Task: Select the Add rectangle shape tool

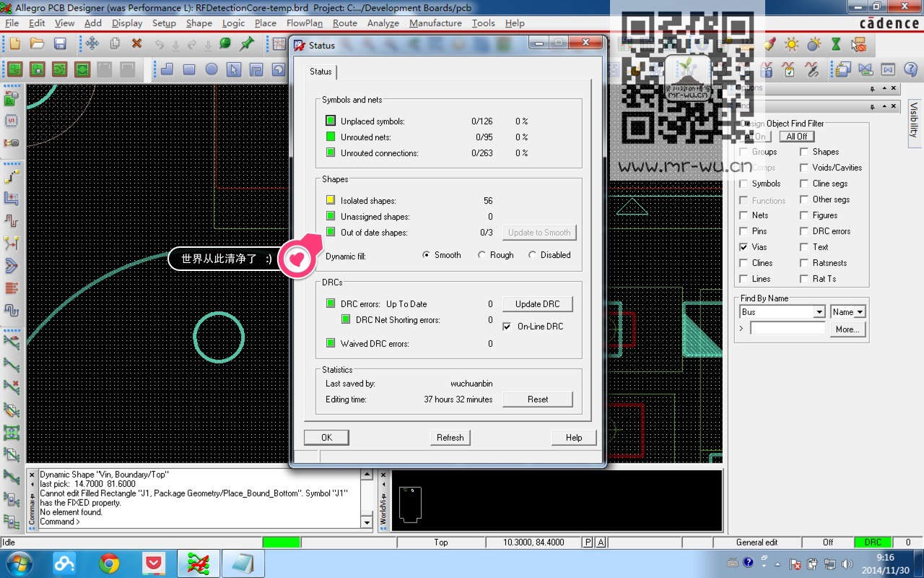Action: coord(189,69)
